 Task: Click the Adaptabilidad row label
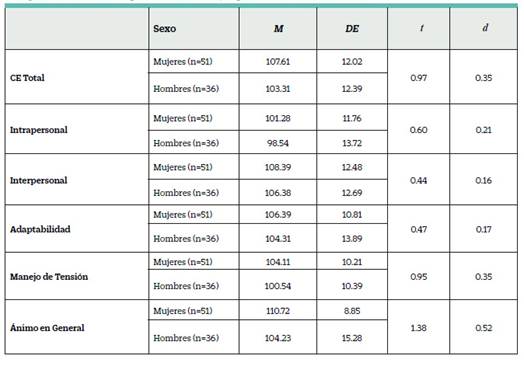coord(40,229)
